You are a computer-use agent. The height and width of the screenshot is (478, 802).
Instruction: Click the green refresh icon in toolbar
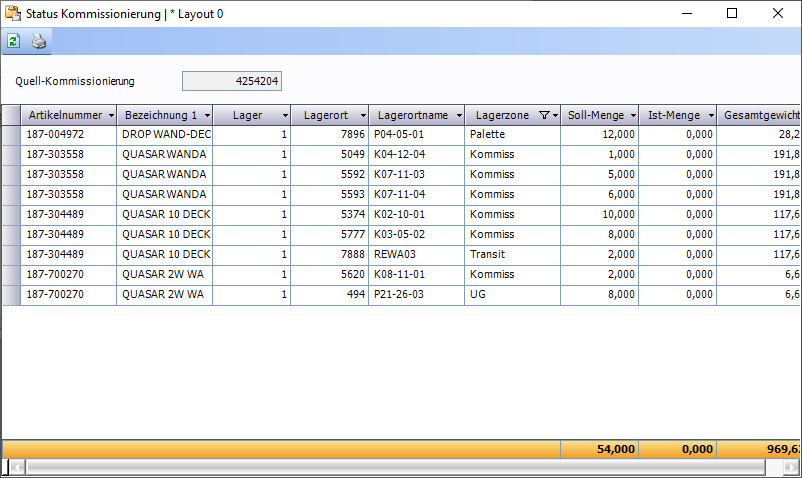click(x=14, y=41)
